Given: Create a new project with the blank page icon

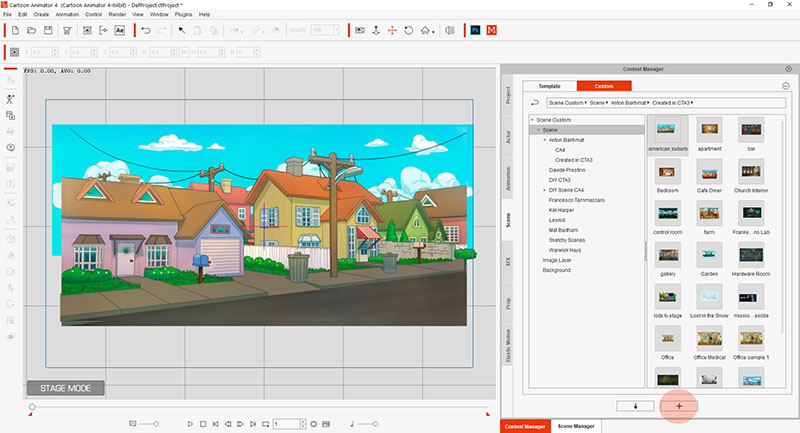Looking at the screenshot, I should 15,31.
